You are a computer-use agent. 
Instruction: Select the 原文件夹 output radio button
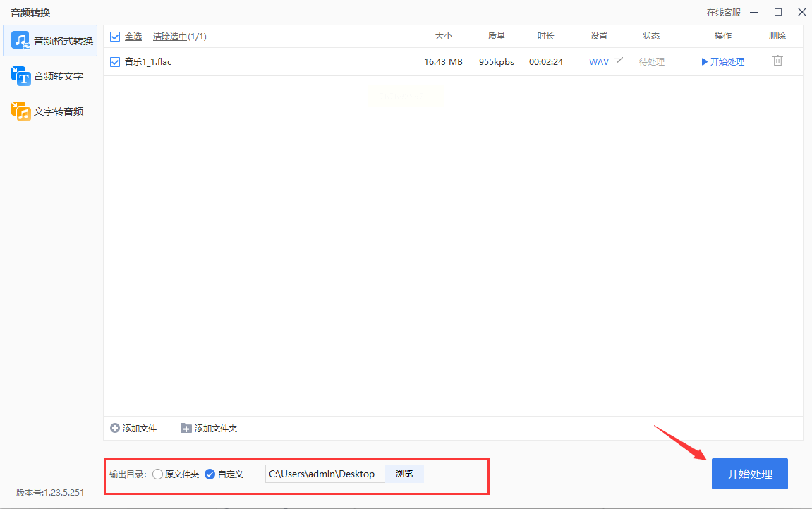coord(158,474)
